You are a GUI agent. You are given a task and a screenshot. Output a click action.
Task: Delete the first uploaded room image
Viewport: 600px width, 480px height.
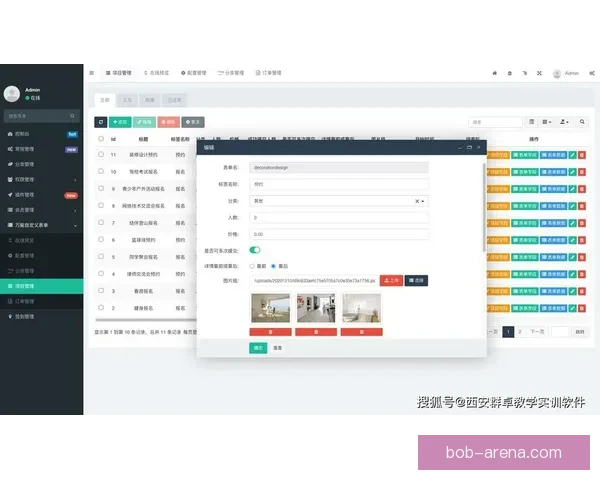(x=271, y=332)
